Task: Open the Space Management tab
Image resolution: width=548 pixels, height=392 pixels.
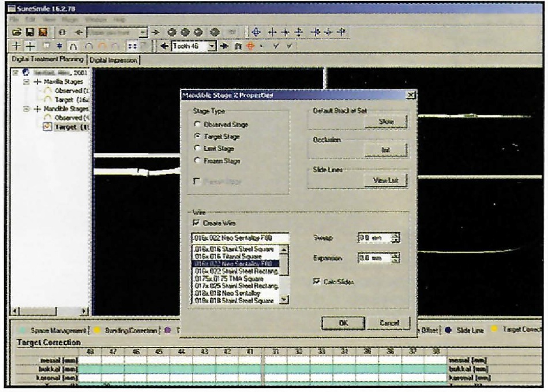Action: (x=54, y=330)
